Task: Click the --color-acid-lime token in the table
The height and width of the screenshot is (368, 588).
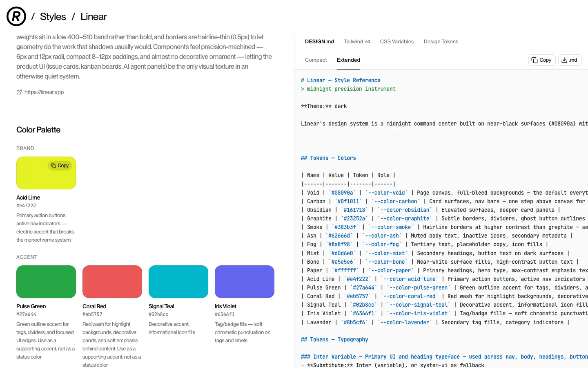Action: (x=410, y=279)
